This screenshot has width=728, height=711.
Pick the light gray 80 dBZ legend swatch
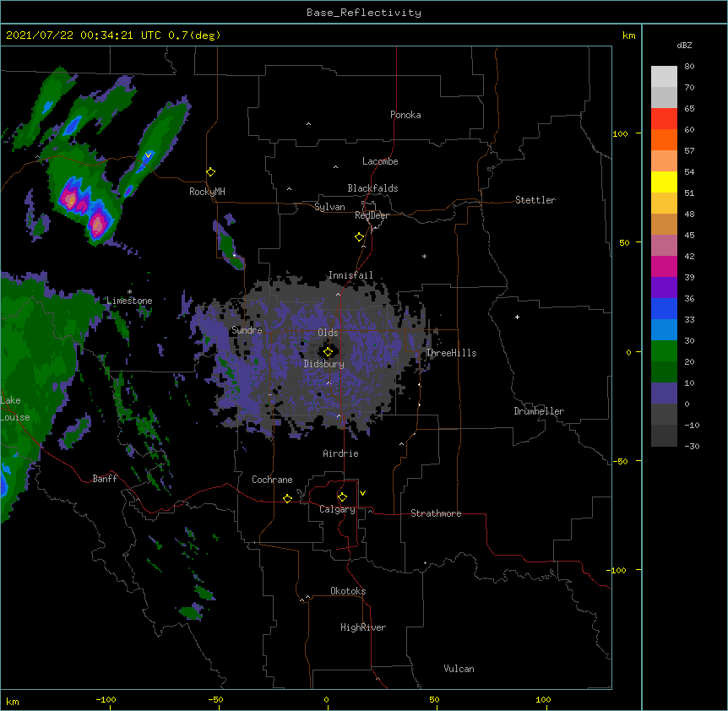pos(664,77)
